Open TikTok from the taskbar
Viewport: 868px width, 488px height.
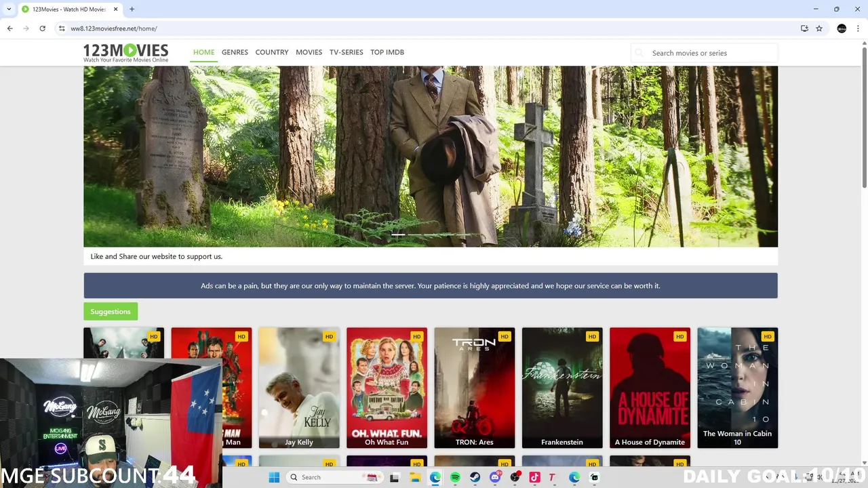(535, 477)
